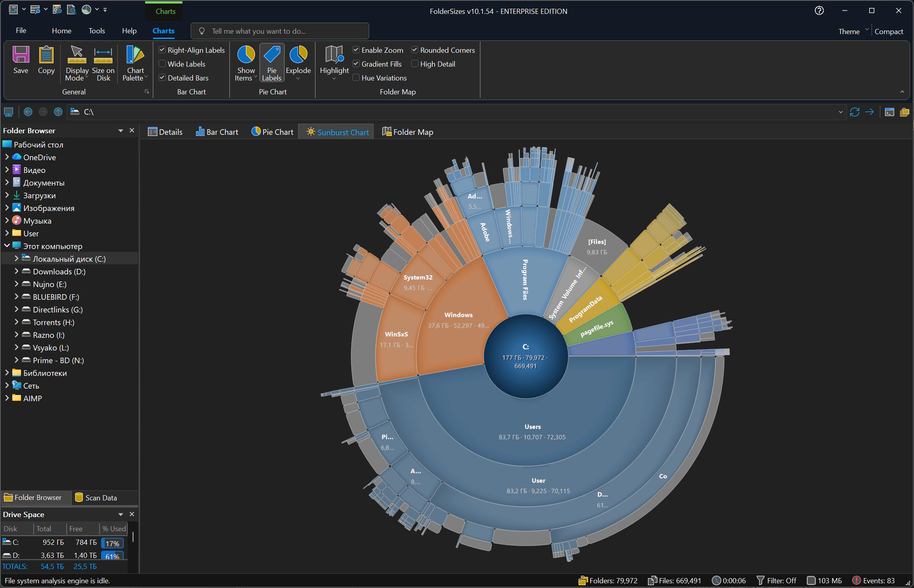Toggle the Pie Labels button
The width and height of the screenshot is (914, 588).
pos(272,63)
